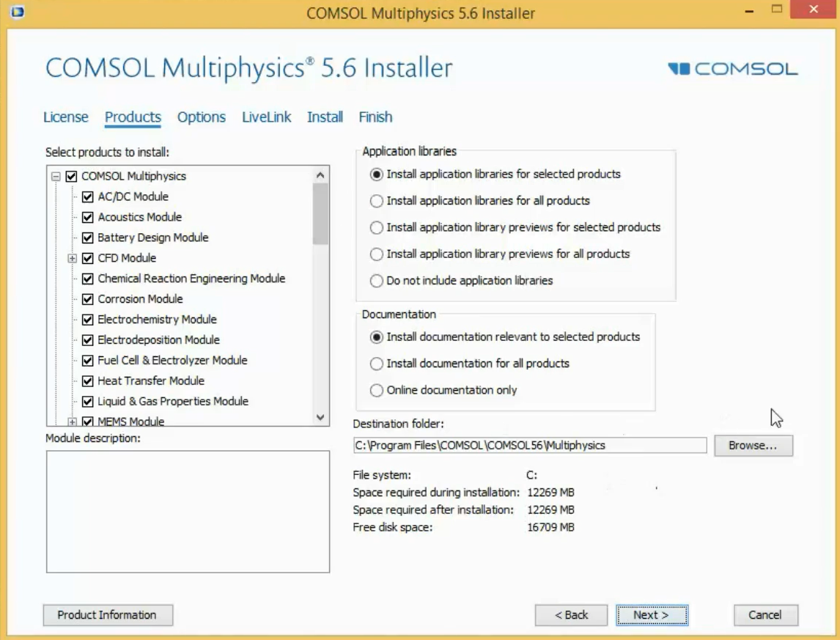840x640 pixels.
Task: Expand the MEMS Module tree node
Action: click(x=73, y=422)
